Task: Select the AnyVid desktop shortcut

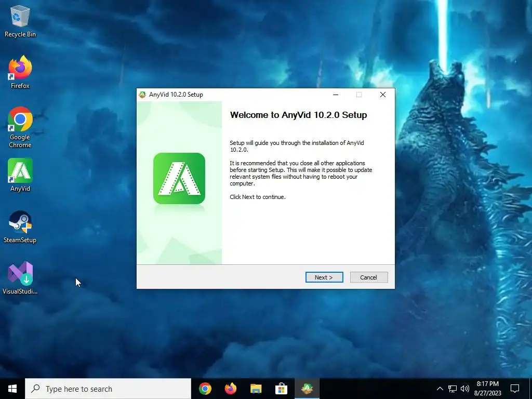Action: 20,175
